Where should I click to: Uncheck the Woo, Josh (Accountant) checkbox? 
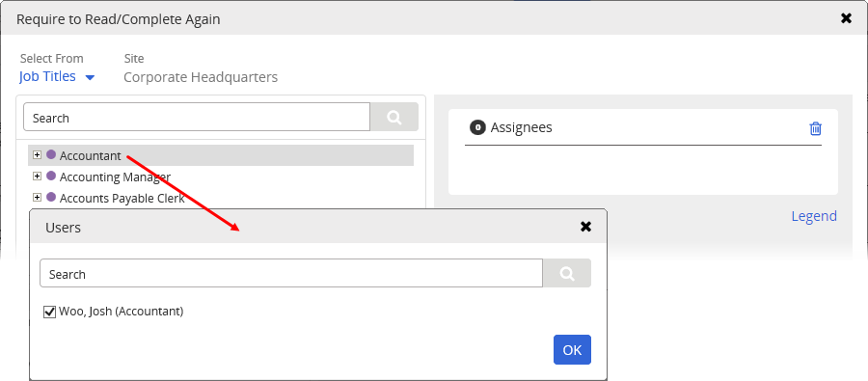click(50, 312)
